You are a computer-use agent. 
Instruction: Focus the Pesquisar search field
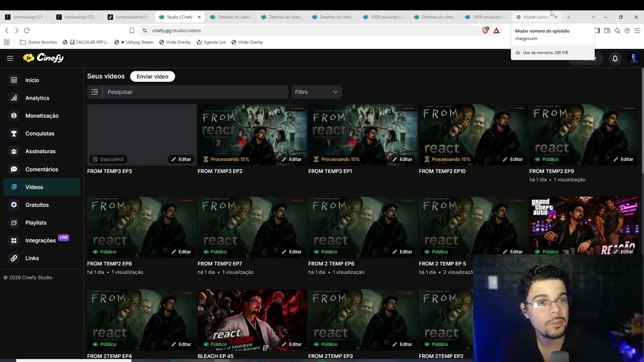(x=195, y=92)
